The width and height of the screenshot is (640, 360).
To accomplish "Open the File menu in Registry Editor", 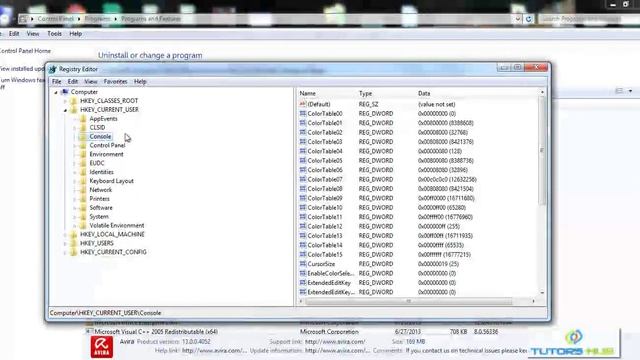I will pyautogui.click(x=56, y=82).
